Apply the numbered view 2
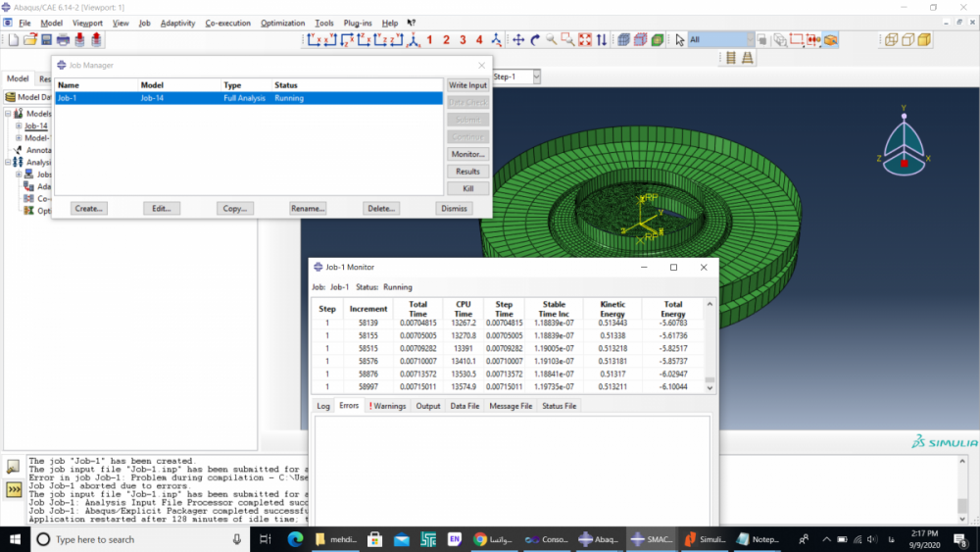Image resolution: width=980 pixels, height=552 pixels. point(446,40)
